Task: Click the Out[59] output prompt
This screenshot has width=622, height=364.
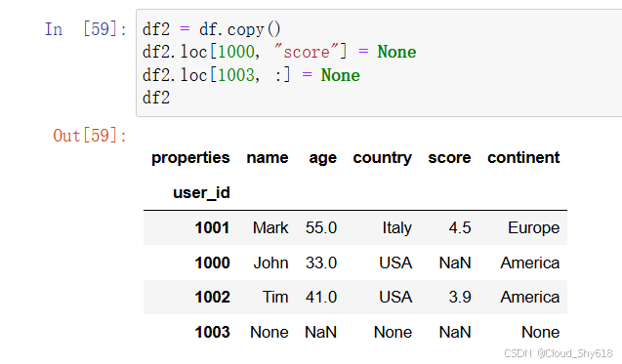Action: coord(90,136)
